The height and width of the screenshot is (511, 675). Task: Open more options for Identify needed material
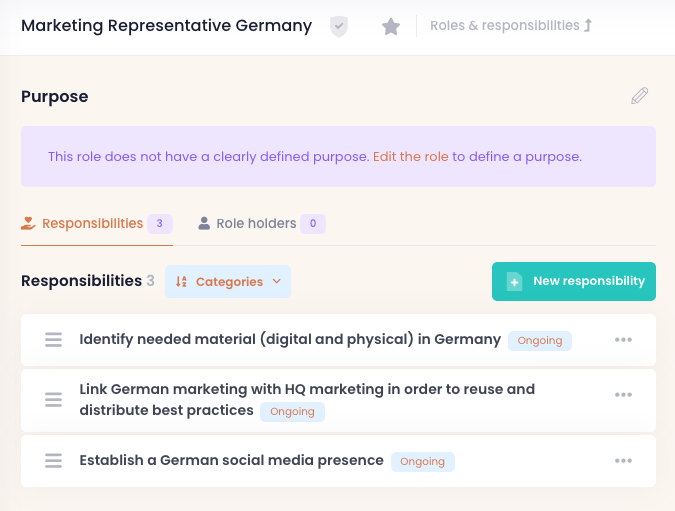coord(623,340)
